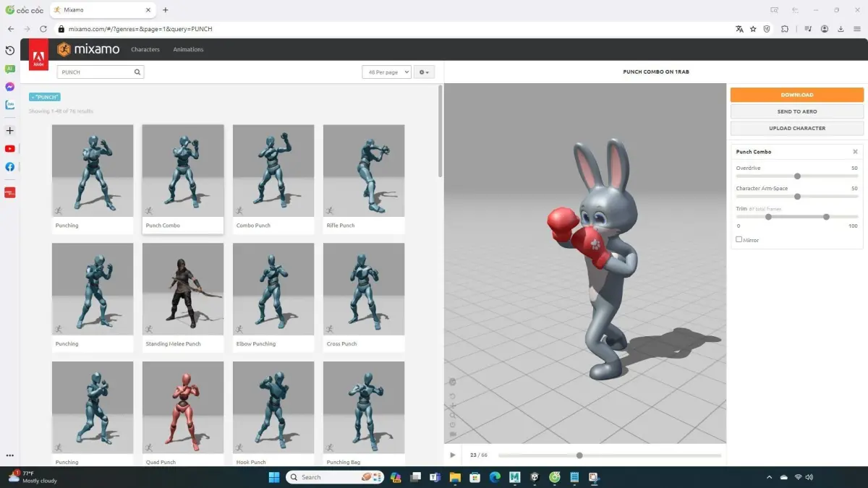Open sidebar more options ellipsis

coord(9,455)
